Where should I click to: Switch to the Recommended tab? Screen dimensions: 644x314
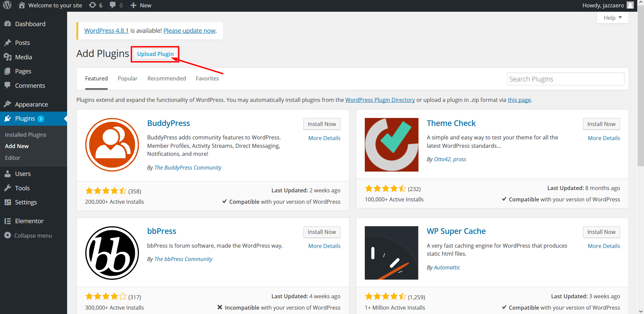tap(166, 78)
